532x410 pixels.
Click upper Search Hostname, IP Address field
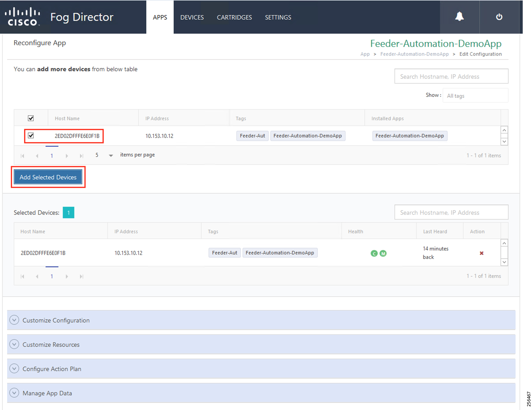point(451,76)
